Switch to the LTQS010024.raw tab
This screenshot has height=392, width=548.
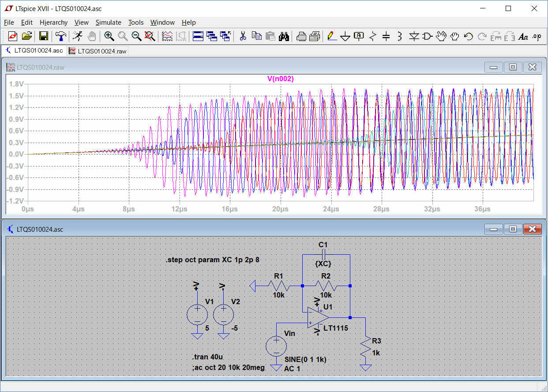[98, 51]
